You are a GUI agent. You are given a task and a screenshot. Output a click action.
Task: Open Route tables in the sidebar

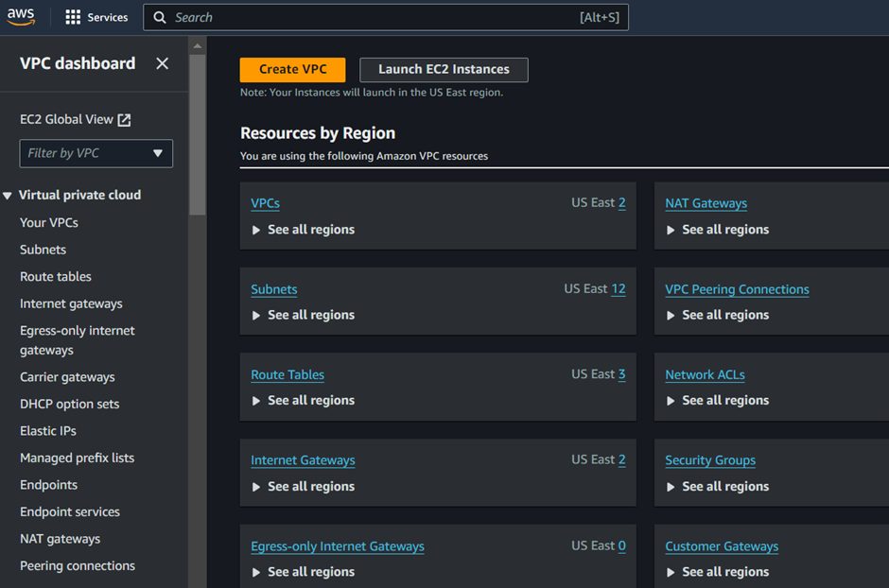[56, 276]
